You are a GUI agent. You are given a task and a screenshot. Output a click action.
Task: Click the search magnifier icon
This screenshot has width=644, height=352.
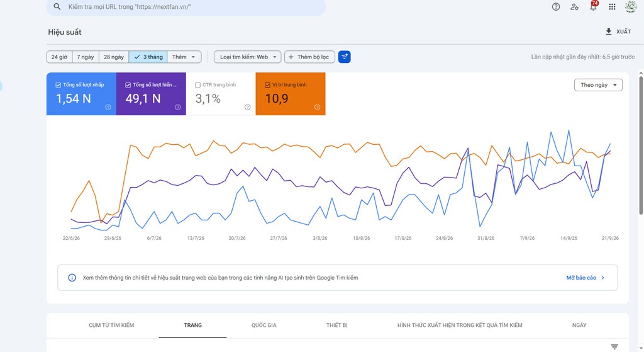(x=57, y=6)
